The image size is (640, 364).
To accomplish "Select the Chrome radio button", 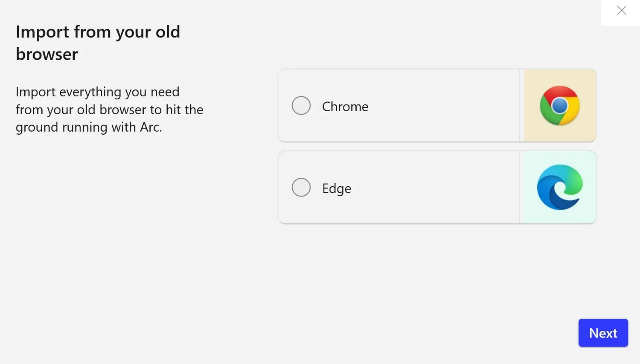I will pyautogui.click(x=301, y=105).
